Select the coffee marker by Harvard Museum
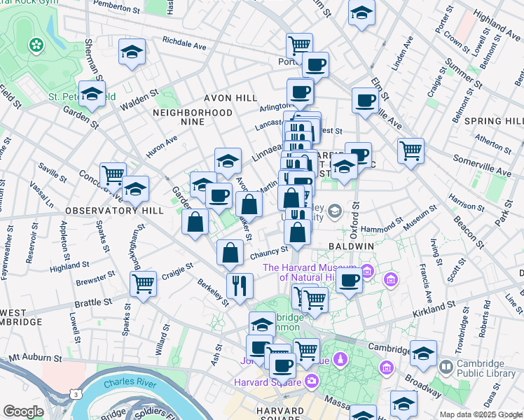This screenshot has height=420, width=524. click(x=349, y=281)
